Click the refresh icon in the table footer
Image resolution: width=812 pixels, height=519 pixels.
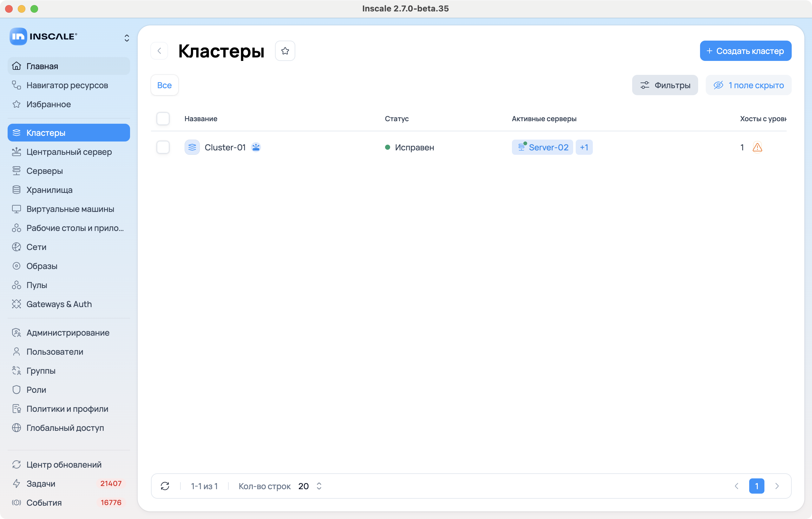[165, 486]
